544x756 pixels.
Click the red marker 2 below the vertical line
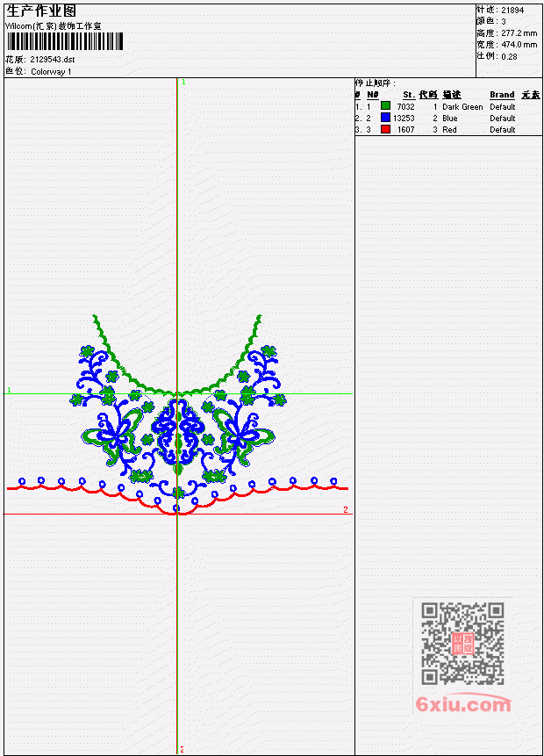click(x=183, y=750)
